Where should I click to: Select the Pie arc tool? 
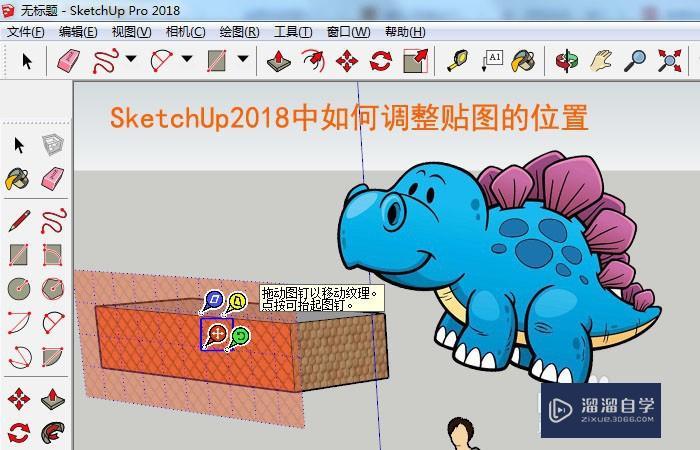coord(52,357)
